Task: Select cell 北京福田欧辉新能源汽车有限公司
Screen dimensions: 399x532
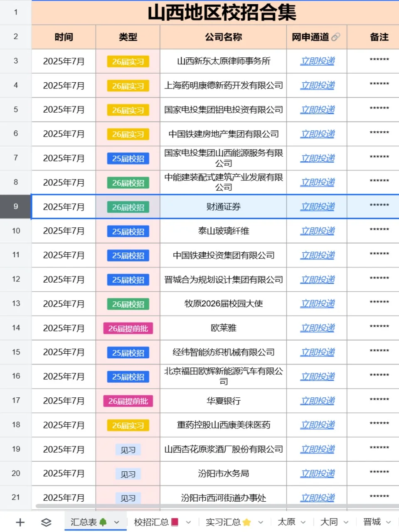Action: pyautogui.click(x=223, y=377)
